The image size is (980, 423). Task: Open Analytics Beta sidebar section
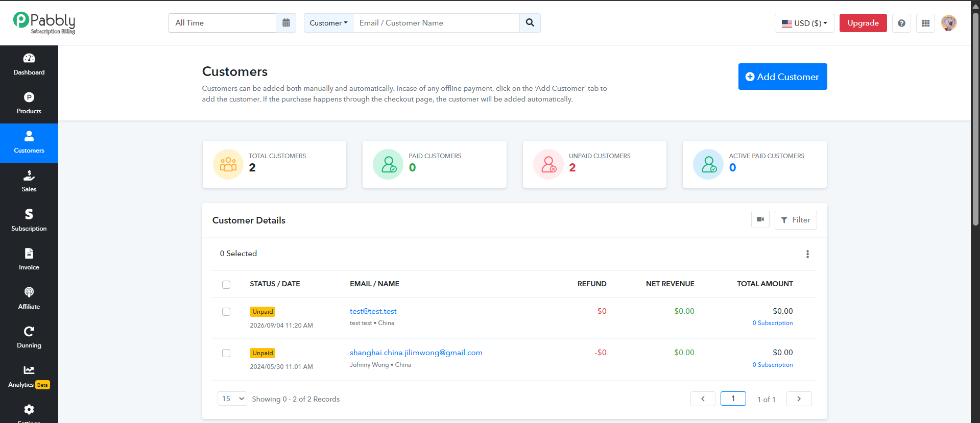click(29, 377)
